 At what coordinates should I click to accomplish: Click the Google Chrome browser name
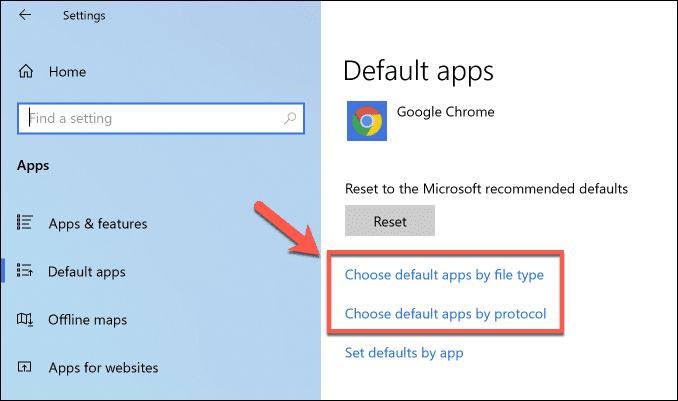click(x=445, y=112)
